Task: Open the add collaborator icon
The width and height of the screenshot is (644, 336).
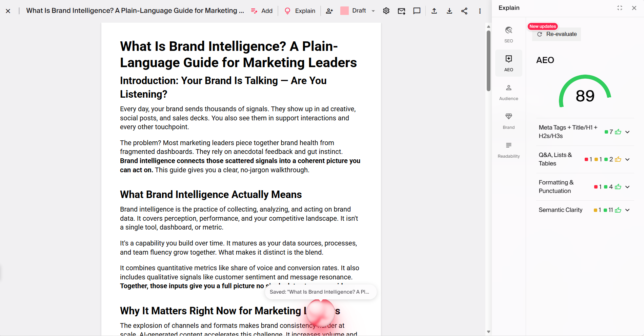Action: 329,11
